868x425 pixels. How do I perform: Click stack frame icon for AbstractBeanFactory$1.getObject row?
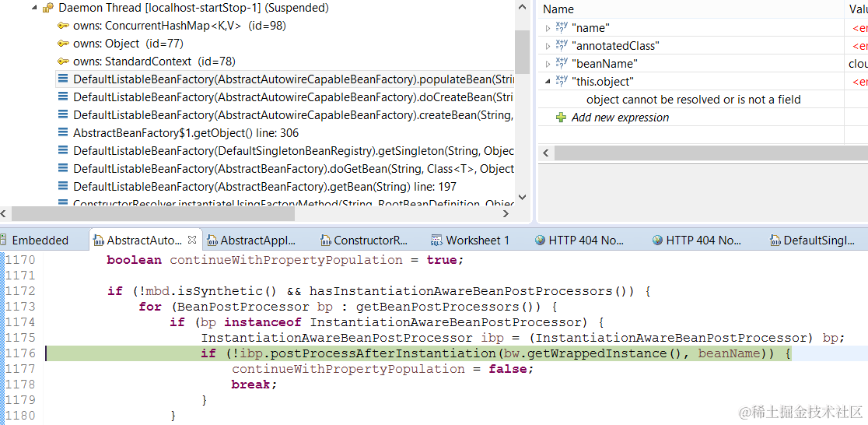click(63, 133)
